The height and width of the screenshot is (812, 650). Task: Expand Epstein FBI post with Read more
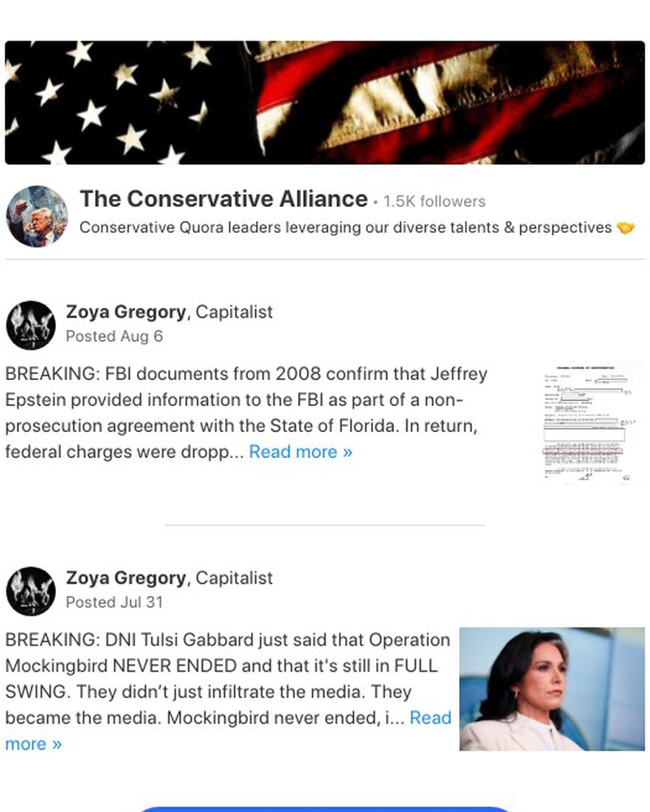pos(301,451)
